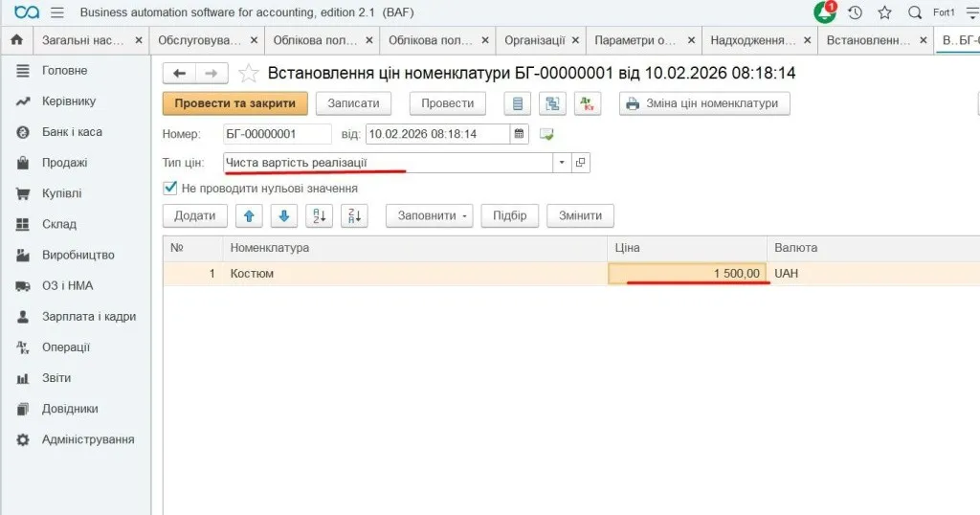Open the notifications bell icon
The width and height of the screenshot is (980, 515).
825,12
